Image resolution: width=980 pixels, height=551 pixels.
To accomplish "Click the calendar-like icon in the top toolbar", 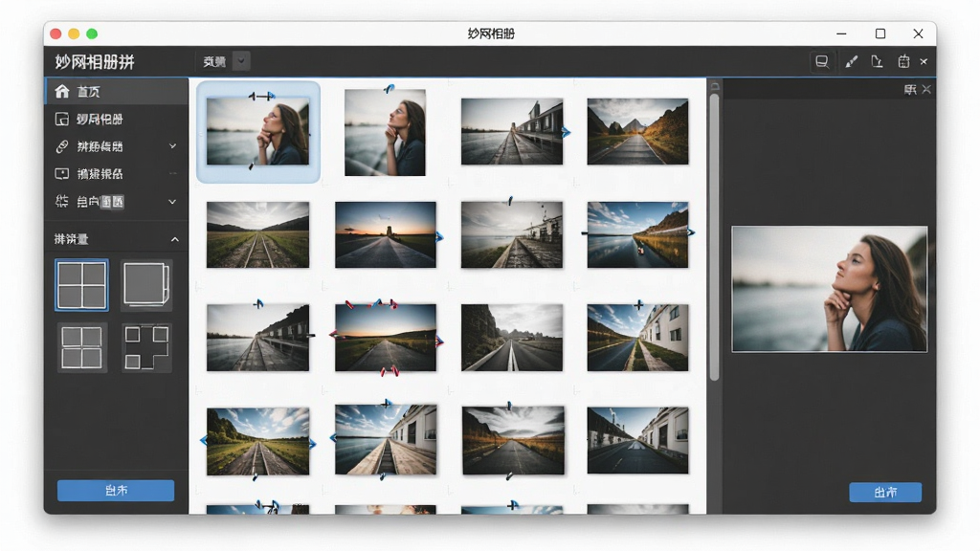I will pyautogui.click(x=903, y=61).
